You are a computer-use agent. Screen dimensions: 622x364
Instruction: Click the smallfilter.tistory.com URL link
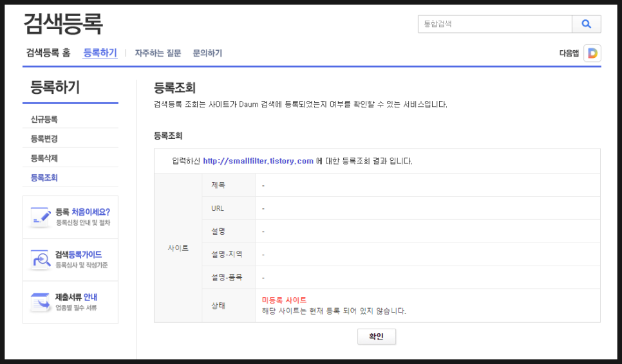coord(258,161)
